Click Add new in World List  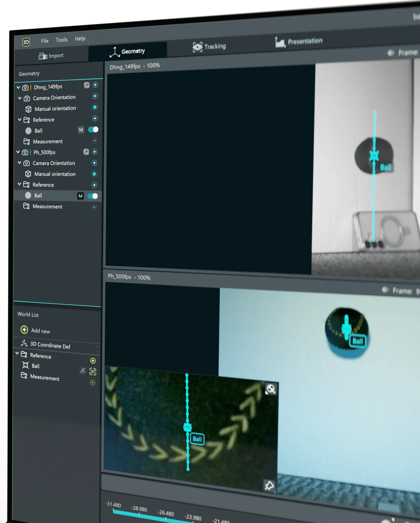(35, 330)
